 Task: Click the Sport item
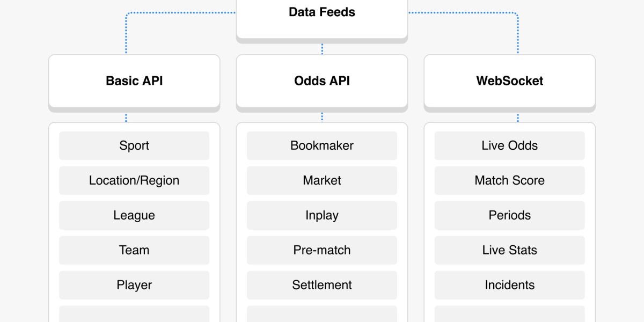coord(134,145)
